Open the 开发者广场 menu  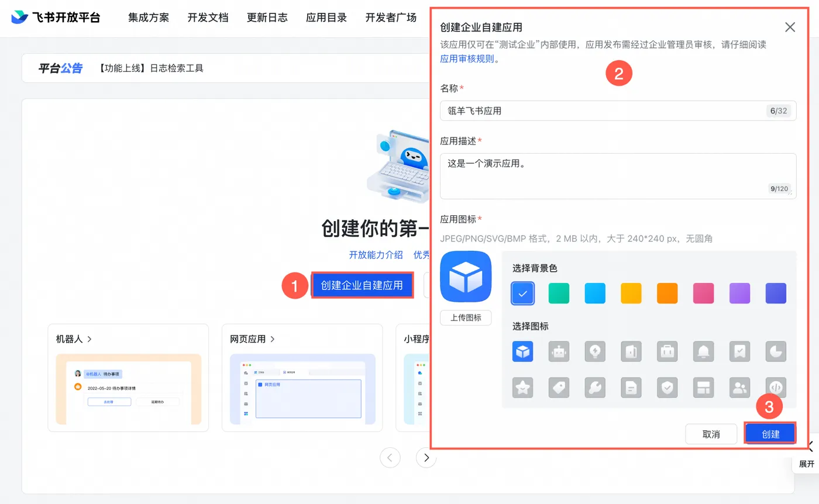391,18
